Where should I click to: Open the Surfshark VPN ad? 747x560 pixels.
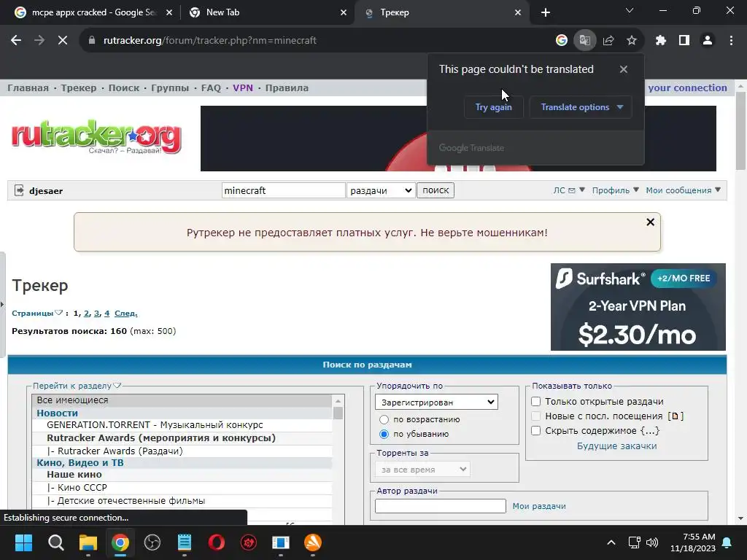[638, 307]
